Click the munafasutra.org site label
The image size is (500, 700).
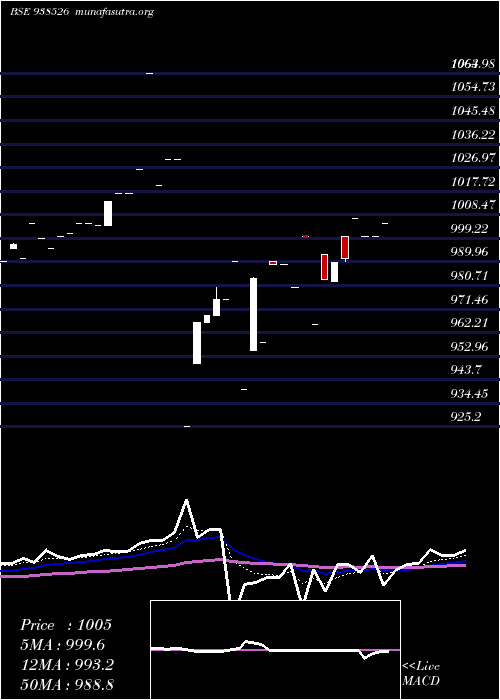[x=115, y=12]
